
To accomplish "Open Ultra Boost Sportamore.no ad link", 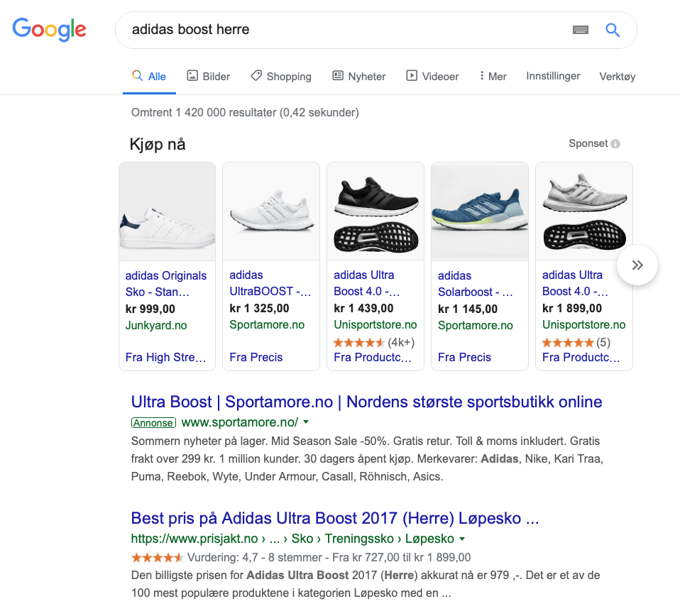I will [x=366, y=402].
